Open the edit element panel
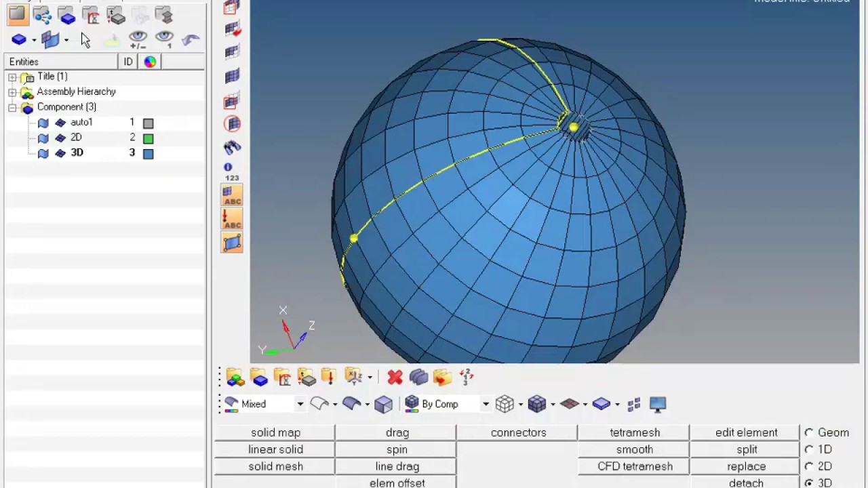The image size is (868, 488). (x=746, y=432)
